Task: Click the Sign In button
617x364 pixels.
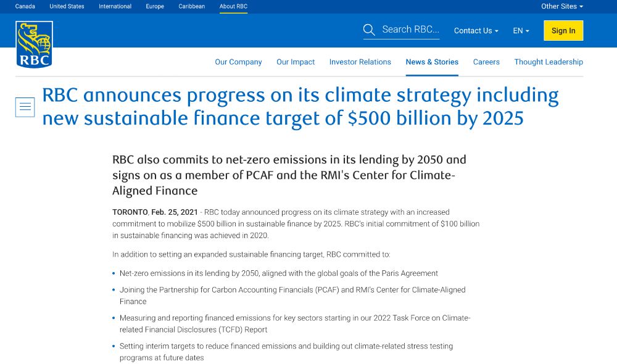Action: click(x=563, y=31)
